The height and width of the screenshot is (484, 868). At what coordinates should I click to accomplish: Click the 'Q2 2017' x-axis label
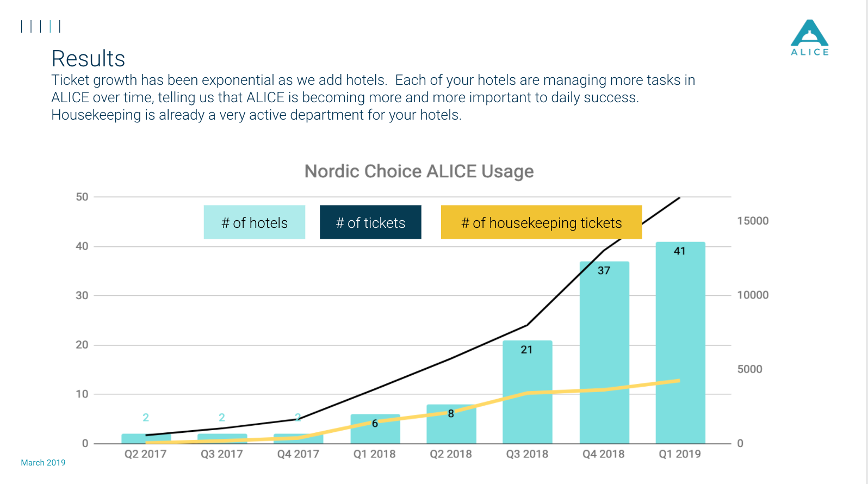(145, 454)
